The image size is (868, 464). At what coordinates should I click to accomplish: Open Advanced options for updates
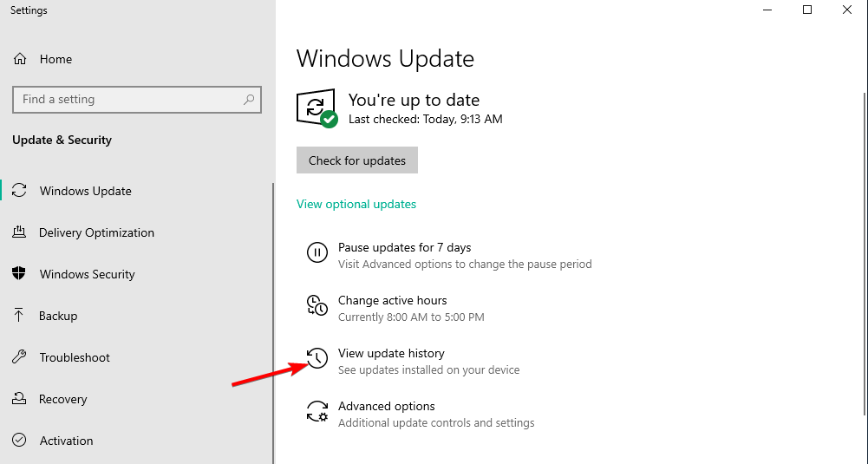tap(387, 406)
